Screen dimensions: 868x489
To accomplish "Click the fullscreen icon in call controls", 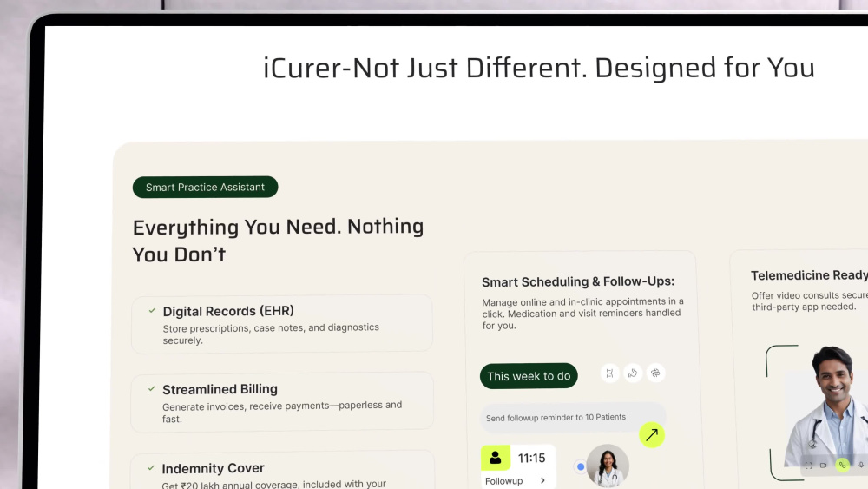I will 809,466.
